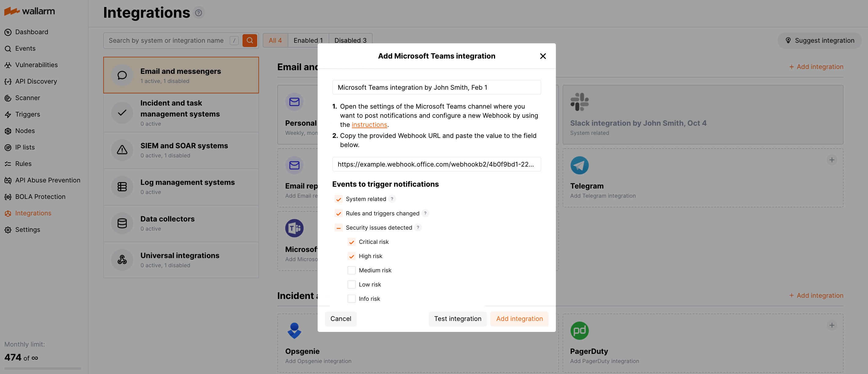Expand the PagerDuty card with its plus button

coord(832,325)
